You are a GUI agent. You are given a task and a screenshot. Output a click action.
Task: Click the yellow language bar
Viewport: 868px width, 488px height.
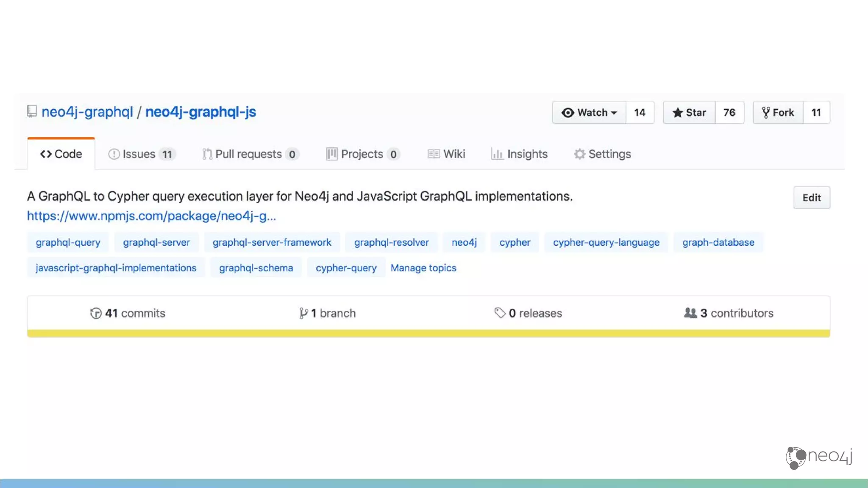(x=428, y=333)
